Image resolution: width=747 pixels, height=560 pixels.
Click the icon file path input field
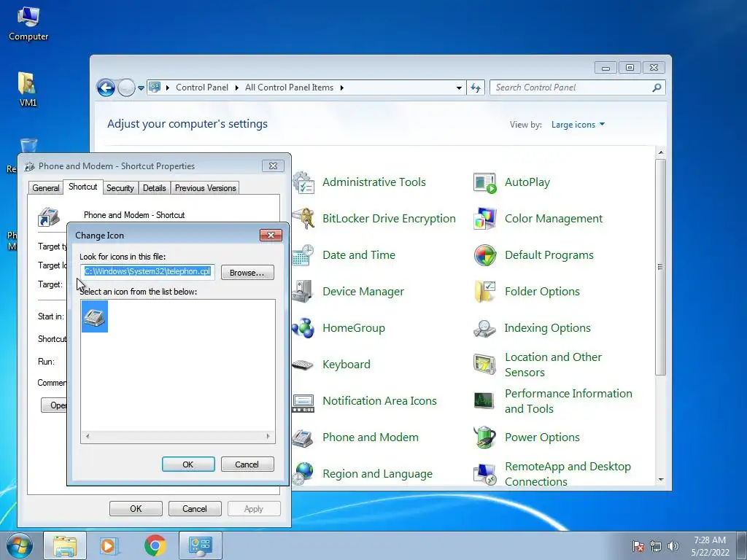click(147, 272)
